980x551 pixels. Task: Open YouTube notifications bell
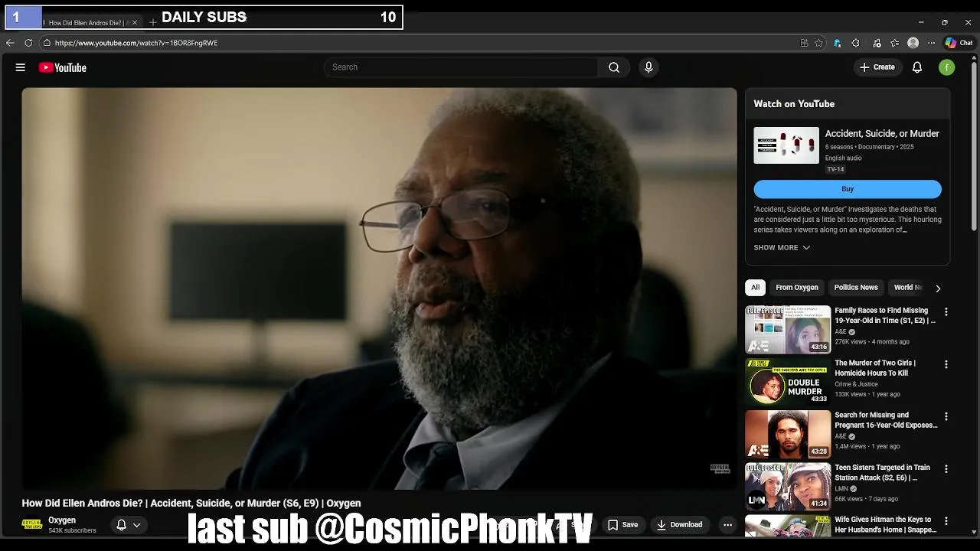tap(917, 67)
